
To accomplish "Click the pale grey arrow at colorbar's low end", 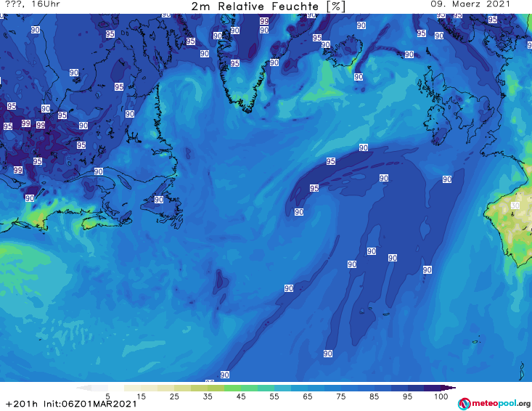I will pyautogui.click(x=83, y=388).
